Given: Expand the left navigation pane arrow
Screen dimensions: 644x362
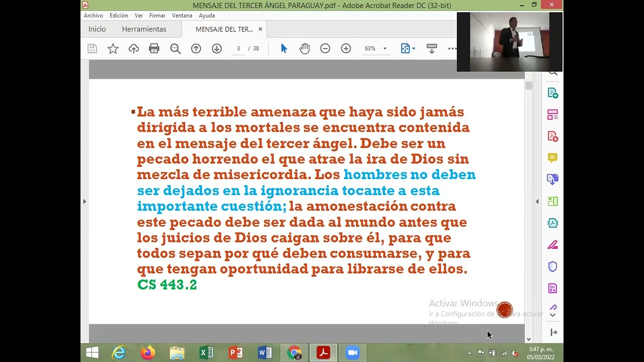Looking at the screenshot, I should pyautogui.click(x=85, y=202).
